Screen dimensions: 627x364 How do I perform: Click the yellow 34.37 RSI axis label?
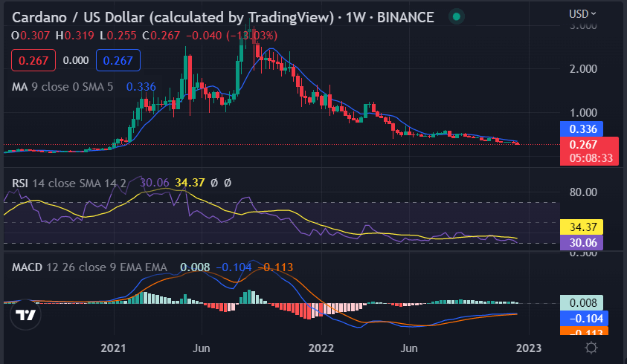[582, 227]
